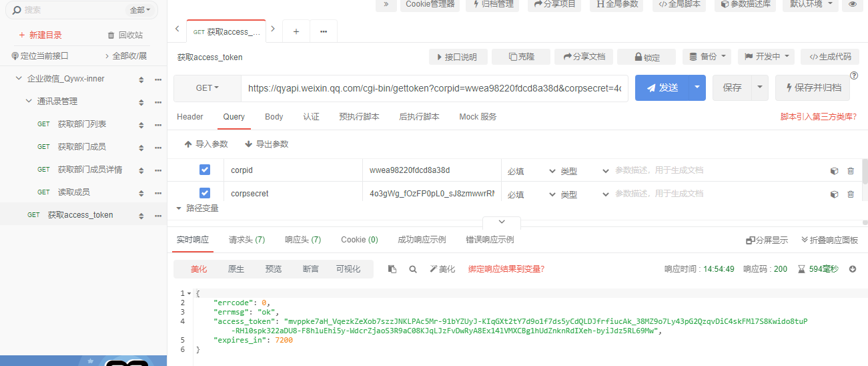Viewport: 868px width, 366px height.
Task: Switch to the 预执行脚本 tab
Action: [x=359, y=117]
